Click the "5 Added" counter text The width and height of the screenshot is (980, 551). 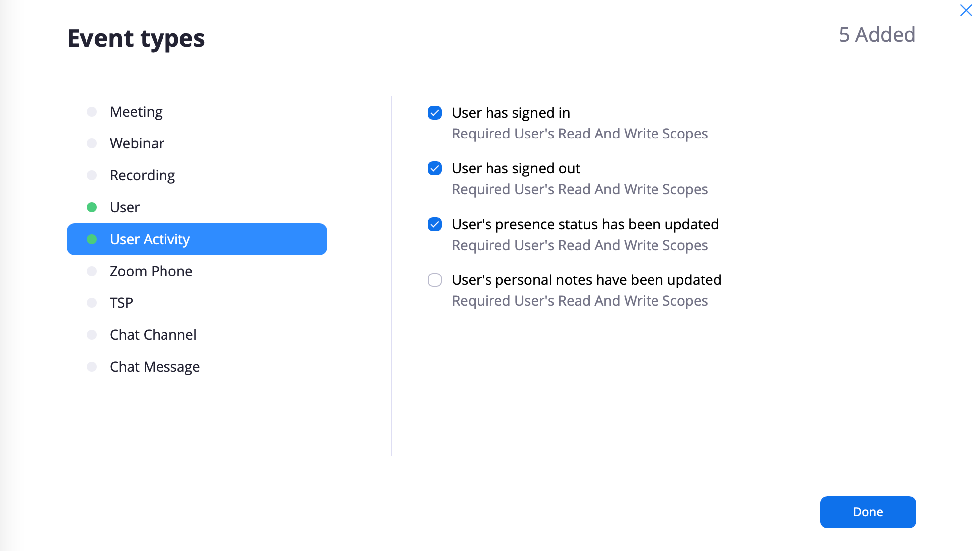click(x=877, y=35)
